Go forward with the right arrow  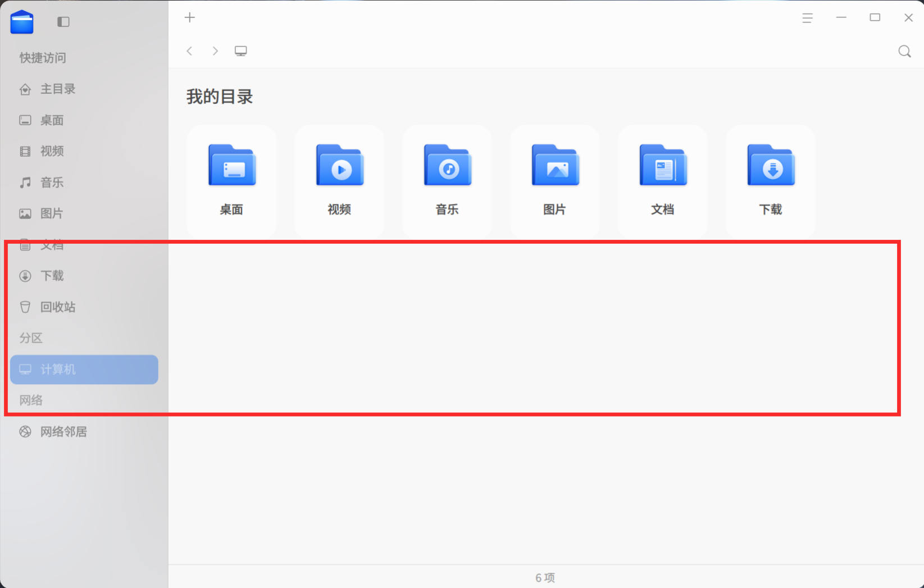(x=215, y=51)
